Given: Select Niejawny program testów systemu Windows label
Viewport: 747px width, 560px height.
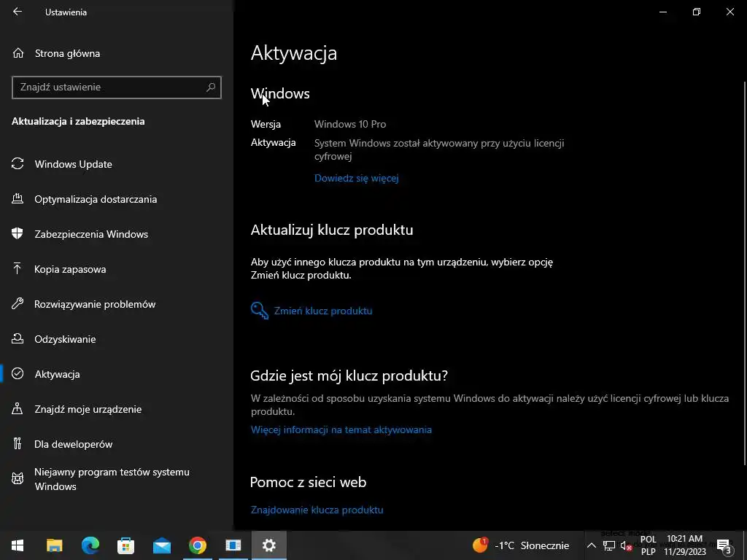Looking at the screenshot, I should (112, 479).
